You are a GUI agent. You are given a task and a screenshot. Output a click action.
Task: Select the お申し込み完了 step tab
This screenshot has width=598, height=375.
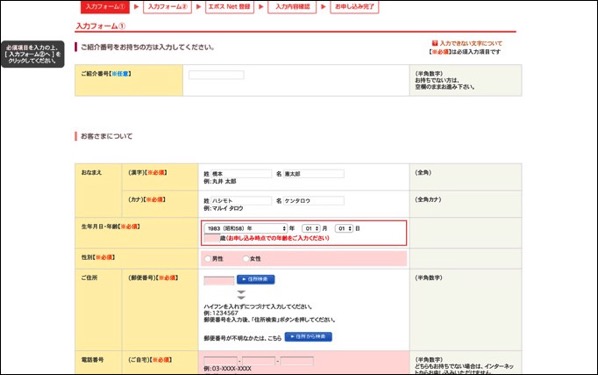coord(355,7)
